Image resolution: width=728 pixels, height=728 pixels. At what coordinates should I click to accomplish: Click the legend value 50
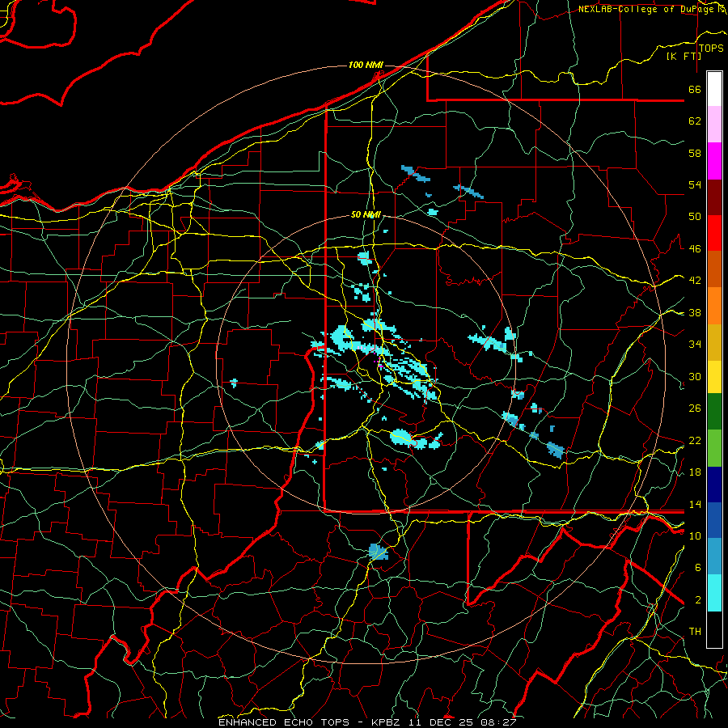coord(695,217)
